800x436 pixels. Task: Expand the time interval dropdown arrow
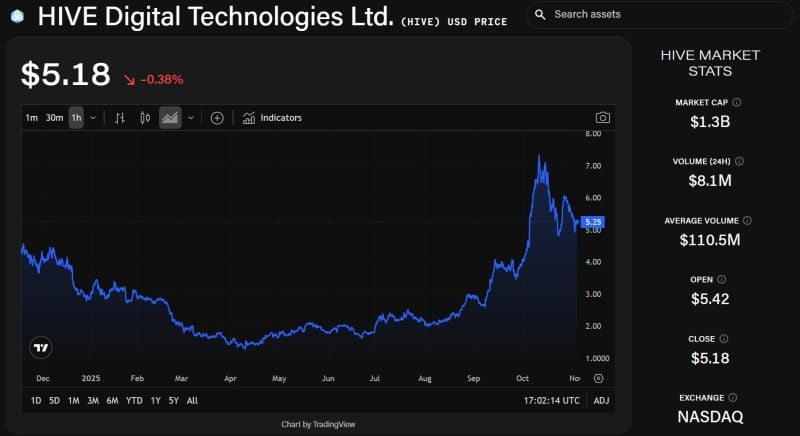pos(93,118)
